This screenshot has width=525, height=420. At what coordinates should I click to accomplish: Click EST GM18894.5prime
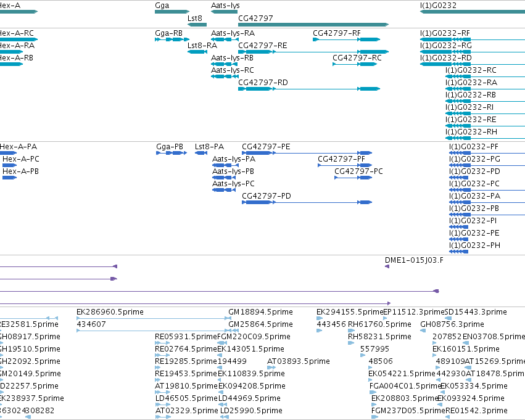pos(260,312)
